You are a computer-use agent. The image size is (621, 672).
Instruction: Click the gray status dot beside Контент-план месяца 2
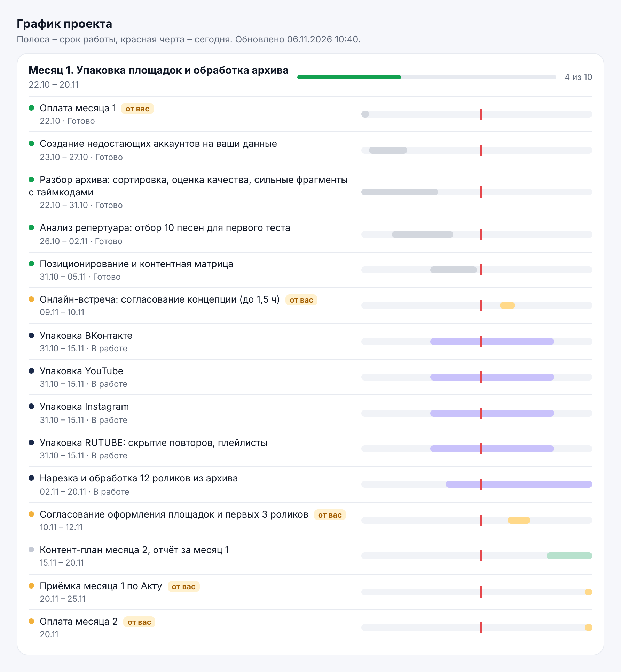pos(31,550)
